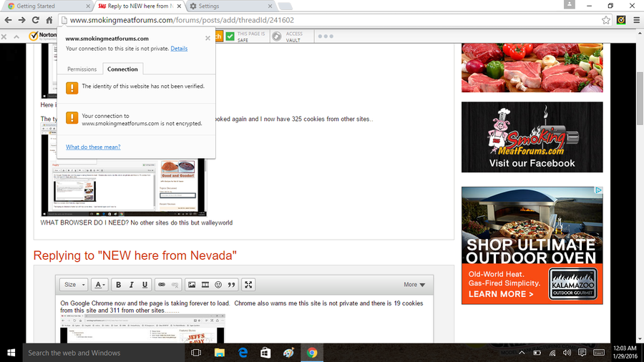This screenshot has width=644, height=362.
Task: Open Kalamazoo outdoor oven advertisement
Action: pyautogui.click(x=532, y=245)
